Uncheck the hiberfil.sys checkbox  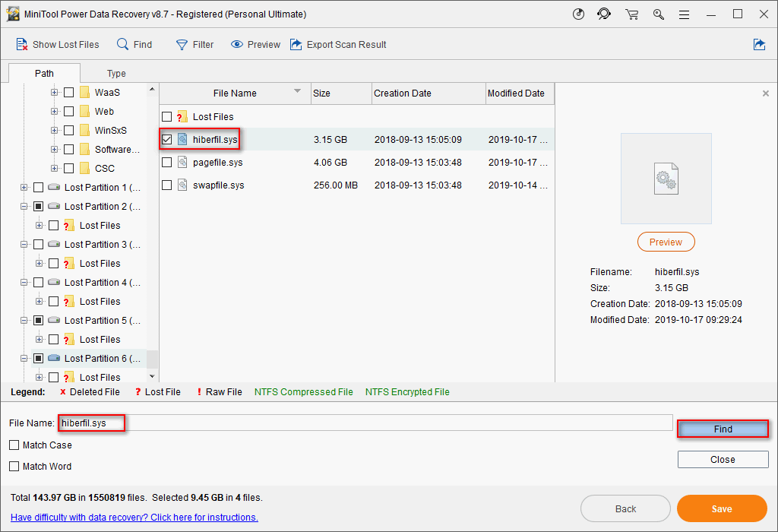[166, 139]
